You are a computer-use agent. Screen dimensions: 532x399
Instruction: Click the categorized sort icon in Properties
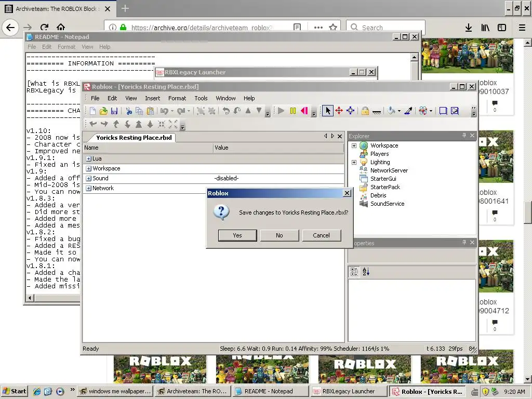354,271
